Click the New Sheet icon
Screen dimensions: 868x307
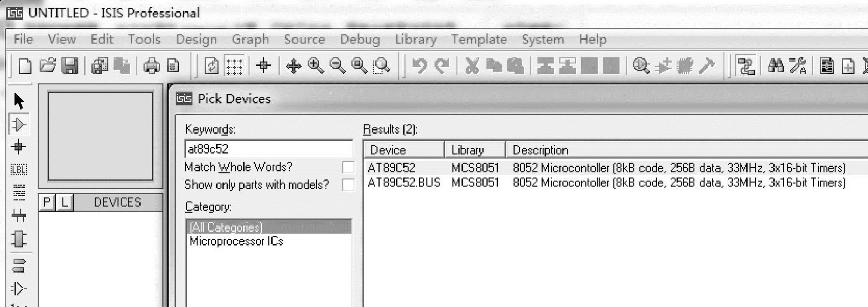pyautogui.click(x=848, y=65)
